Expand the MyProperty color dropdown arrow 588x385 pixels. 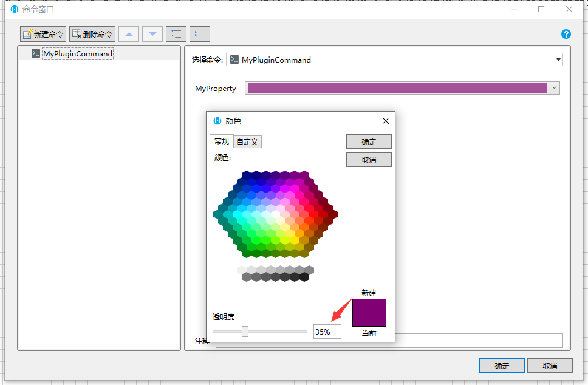554,88
